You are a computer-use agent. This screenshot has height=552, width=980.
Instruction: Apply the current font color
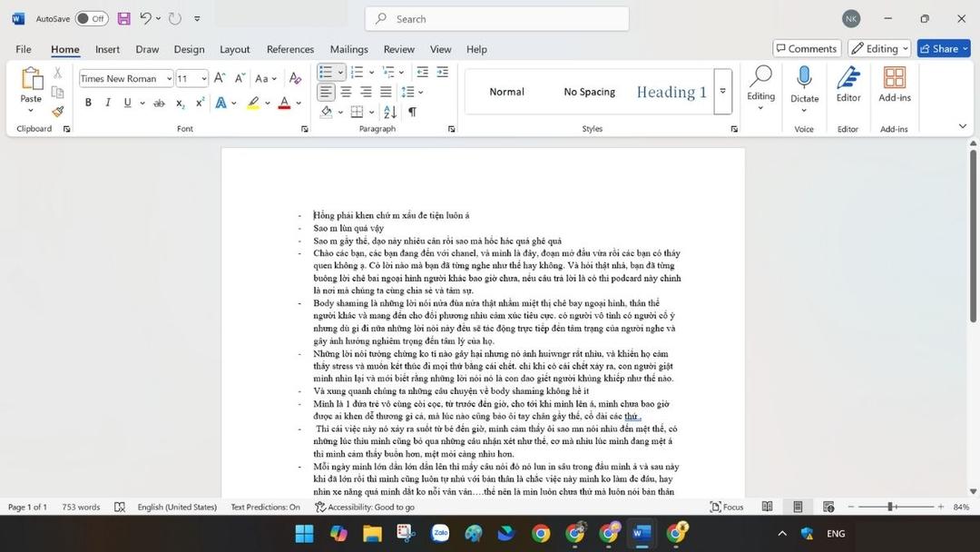click(283, 103)
